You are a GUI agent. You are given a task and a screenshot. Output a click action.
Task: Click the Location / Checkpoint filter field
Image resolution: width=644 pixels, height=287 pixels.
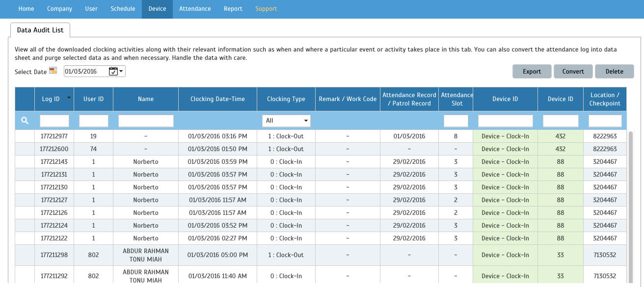[605, 121]
